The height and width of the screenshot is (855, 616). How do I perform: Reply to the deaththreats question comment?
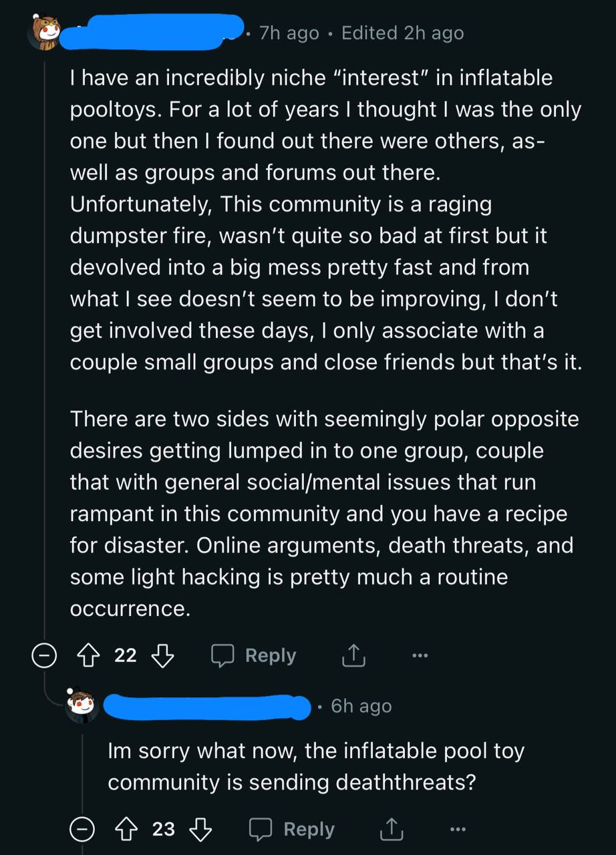point(293,830)
